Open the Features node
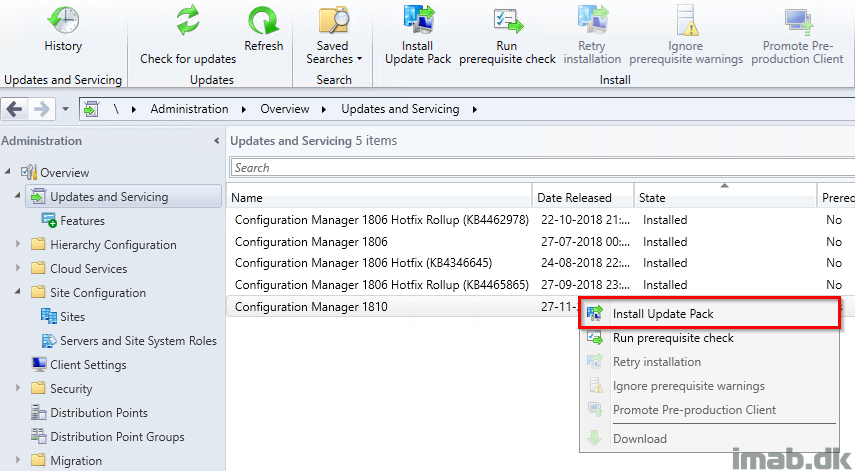855x471 pixels. point(82,221)
